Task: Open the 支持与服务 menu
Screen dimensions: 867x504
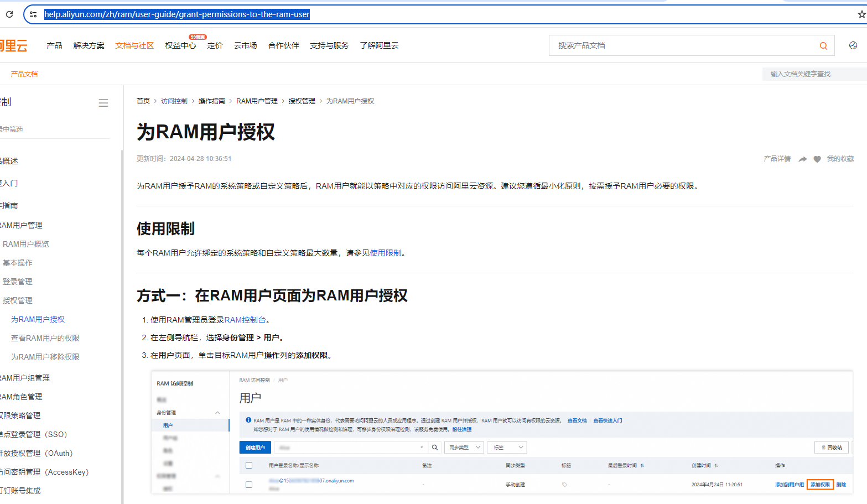Action: 329,45
